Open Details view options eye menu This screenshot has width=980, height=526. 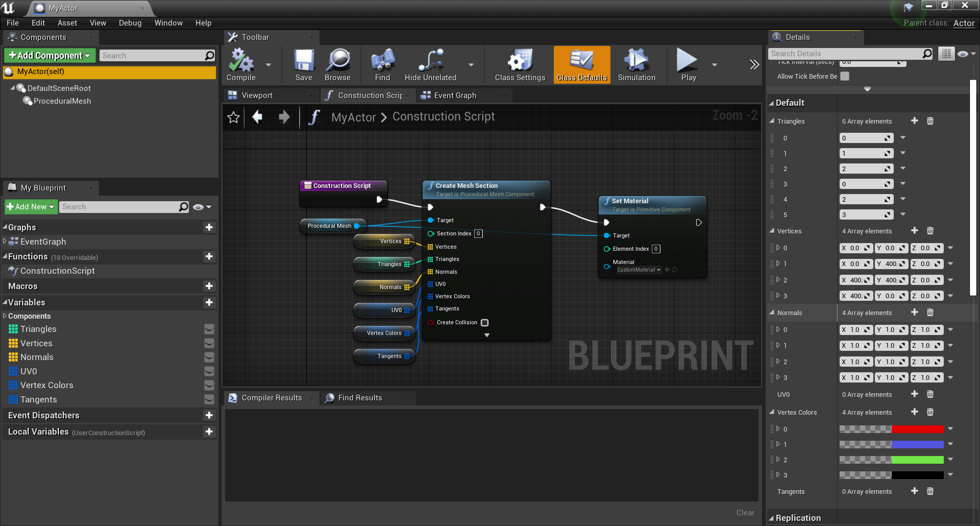966,54
